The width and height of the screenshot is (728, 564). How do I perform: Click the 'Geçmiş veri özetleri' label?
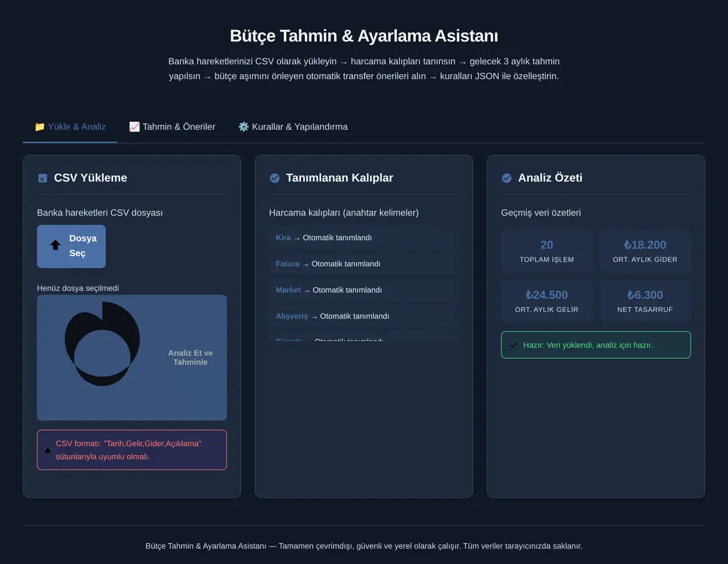541,212
